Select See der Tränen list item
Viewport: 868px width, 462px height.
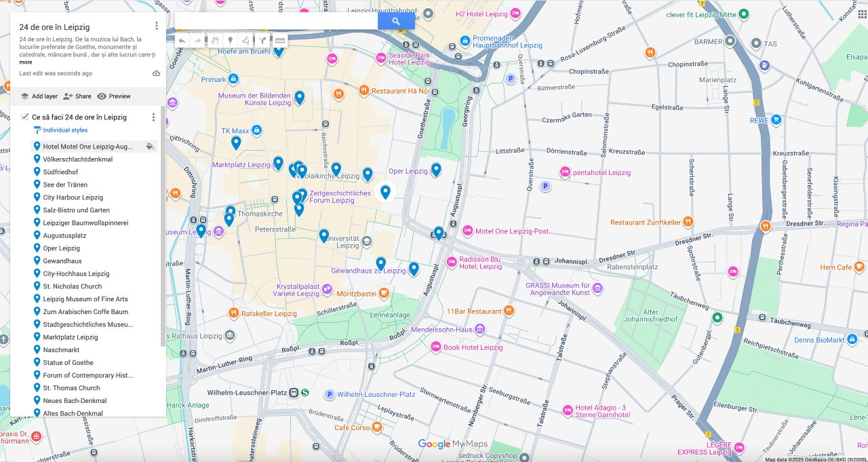point(65,185)
